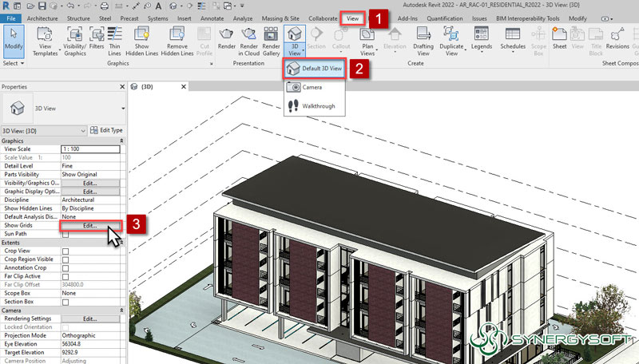This screenshot has width=639, height=364.
Task: Collapse the Graphics properties group
Action: coord(121,140)
